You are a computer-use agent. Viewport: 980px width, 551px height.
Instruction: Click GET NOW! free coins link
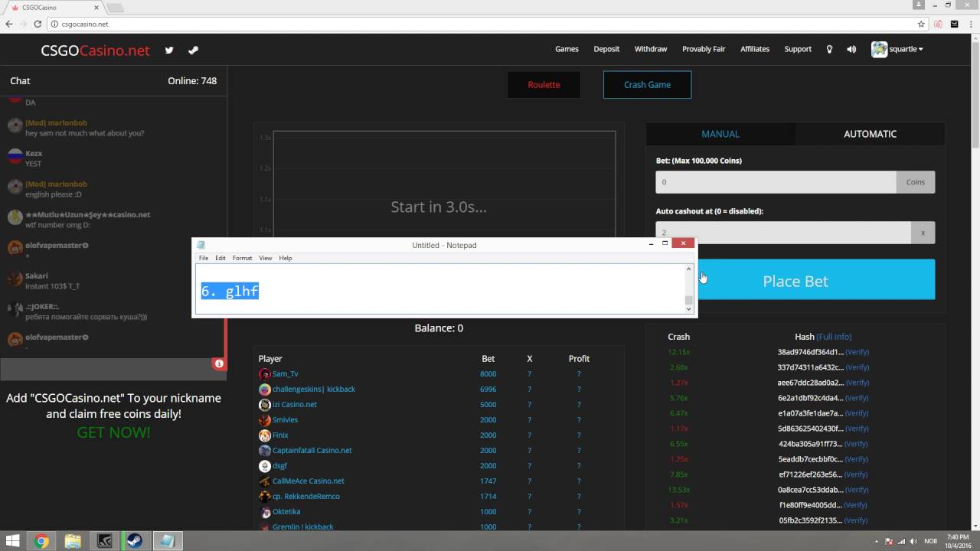click(113, 432)
